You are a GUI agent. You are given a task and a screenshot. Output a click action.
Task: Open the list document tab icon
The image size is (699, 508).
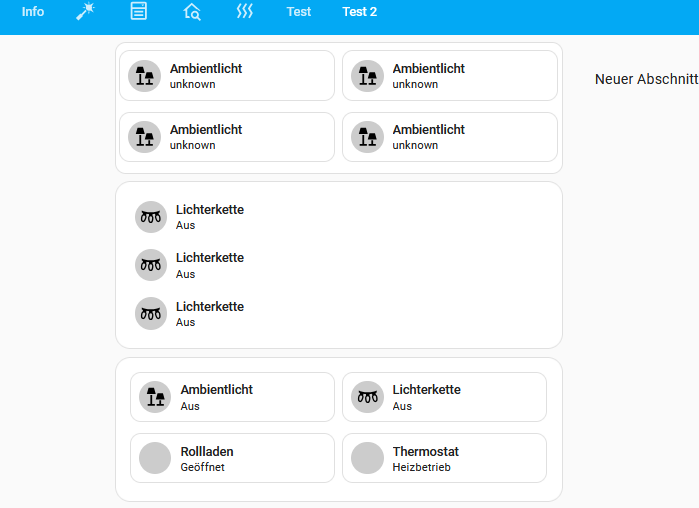coord(139,11)
